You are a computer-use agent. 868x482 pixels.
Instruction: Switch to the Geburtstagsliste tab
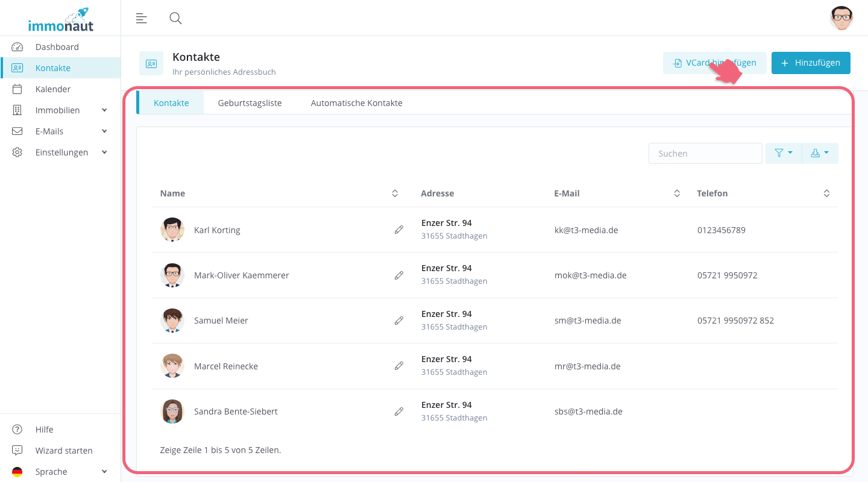tap(250, 103)
